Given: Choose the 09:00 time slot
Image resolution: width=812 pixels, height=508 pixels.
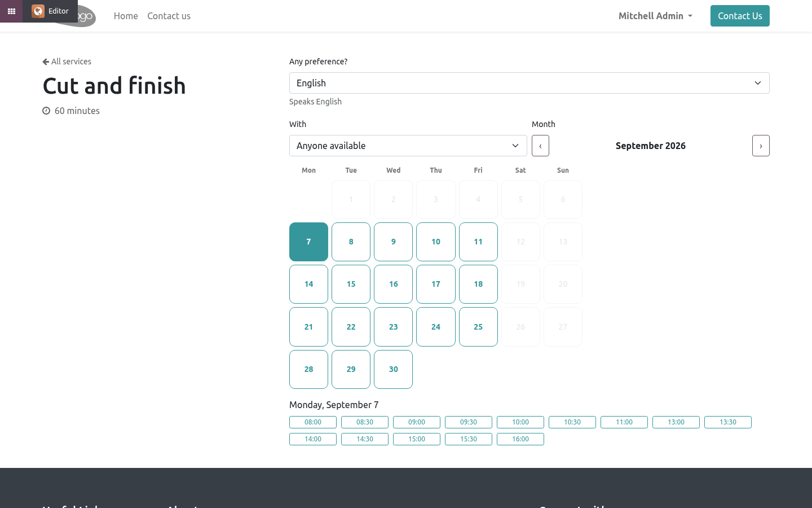Looking at the screenshot, I should (417, 422).
